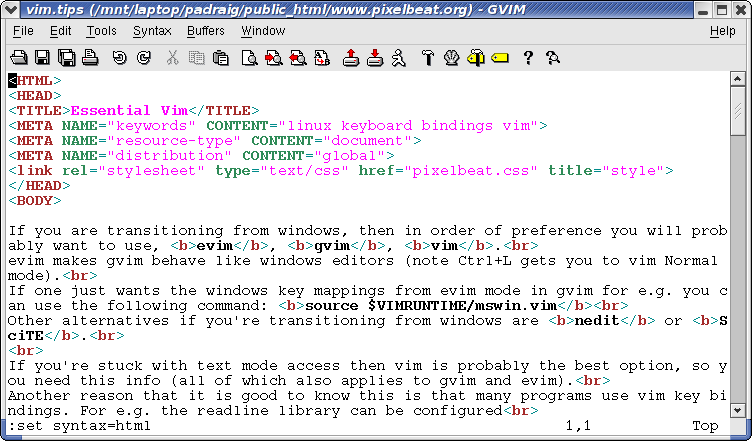Click bold word 'nedit'
The height and width of the screenshot is (441, 752).
pyautogui.click(x=597, y=320)
